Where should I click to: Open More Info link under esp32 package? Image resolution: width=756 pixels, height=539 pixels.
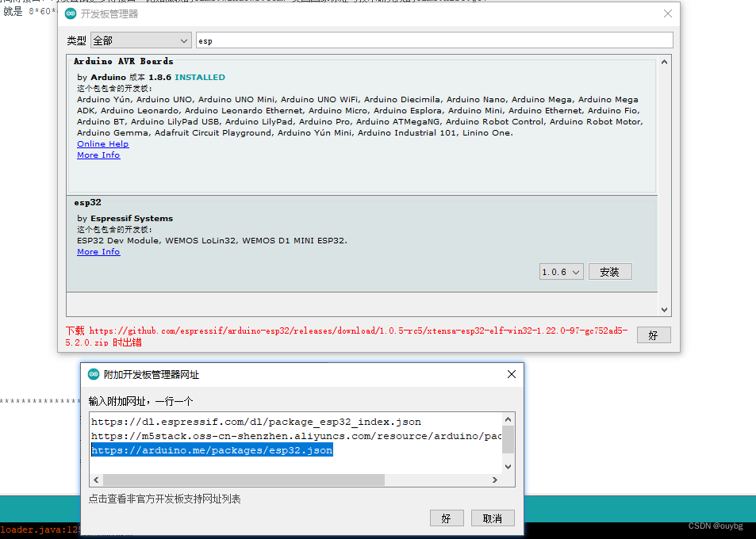[98, 252]
